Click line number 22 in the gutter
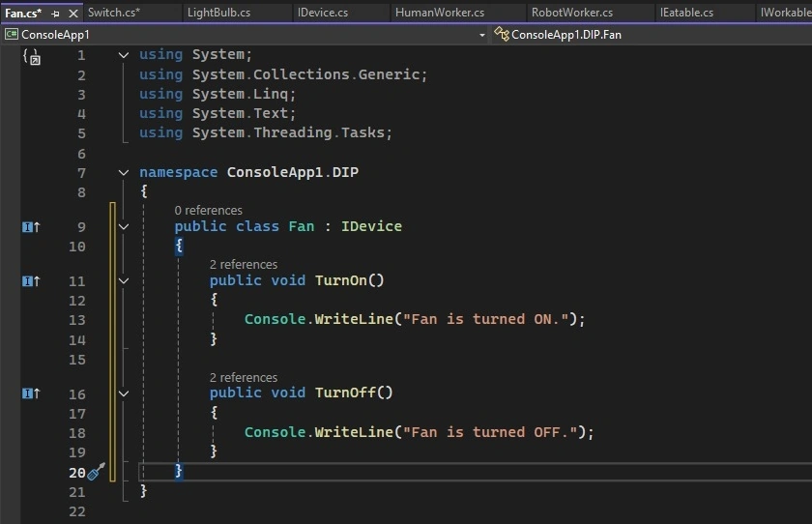 (76, 511)
